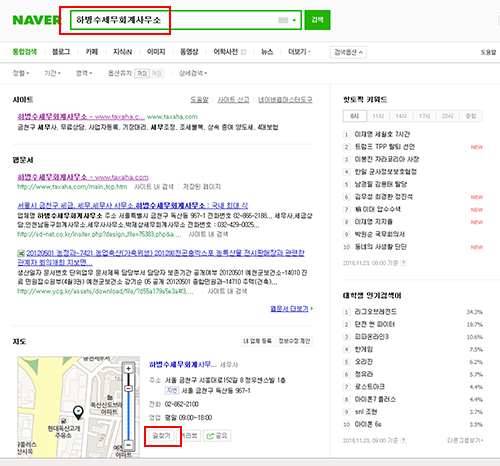Click hot topic 트럼프 TPP 탈퇴 선언
The width and height of the screenshot is (500, 466).
[x=385, y=147]
